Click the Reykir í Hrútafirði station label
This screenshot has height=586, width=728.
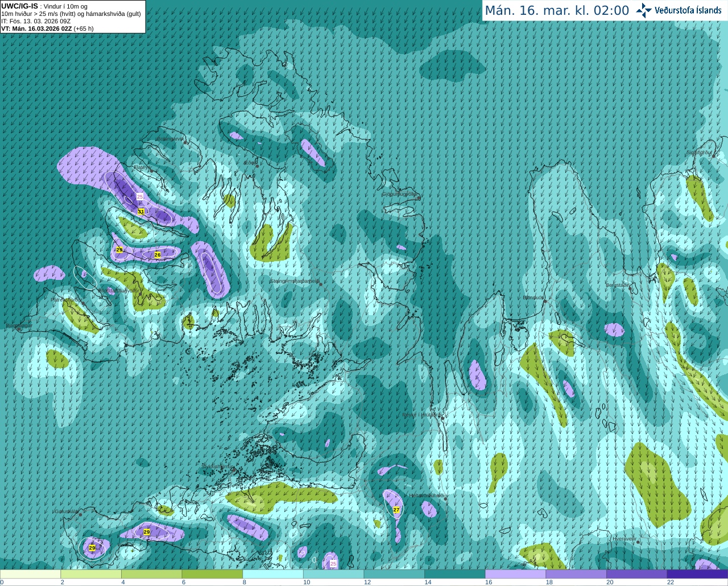point(421,415)
